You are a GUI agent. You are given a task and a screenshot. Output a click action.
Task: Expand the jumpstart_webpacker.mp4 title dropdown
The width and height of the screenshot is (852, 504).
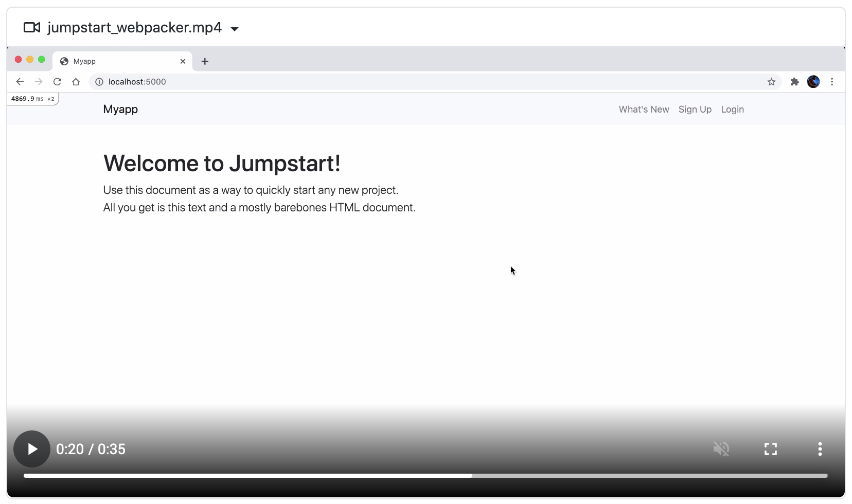click(234, 28)
